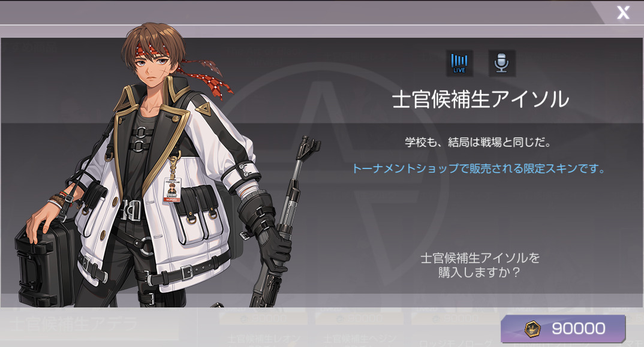Click the ID badge hanging on the jacket

pos(173,189)
